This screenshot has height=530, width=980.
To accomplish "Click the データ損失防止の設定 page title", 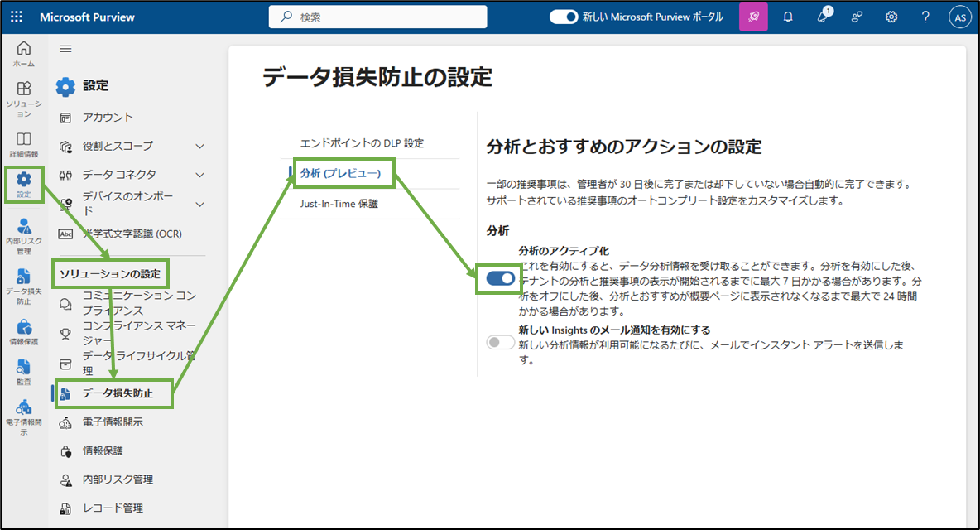I will pyautogui.click(x=377, y=78).
